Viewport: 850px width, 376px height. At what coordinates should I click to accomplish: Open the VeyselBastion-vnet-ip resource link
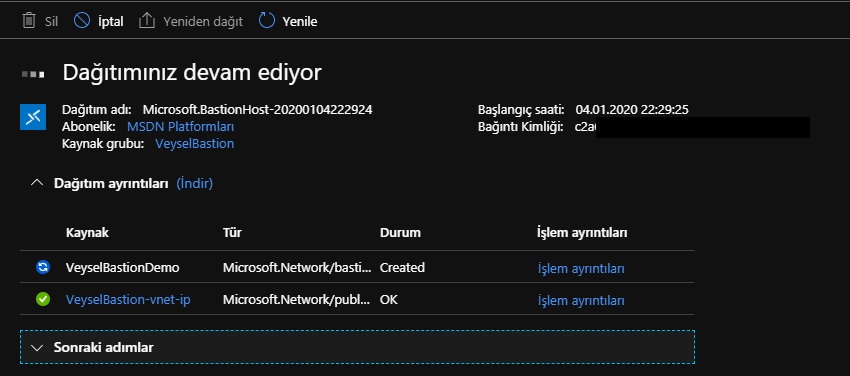128,299
